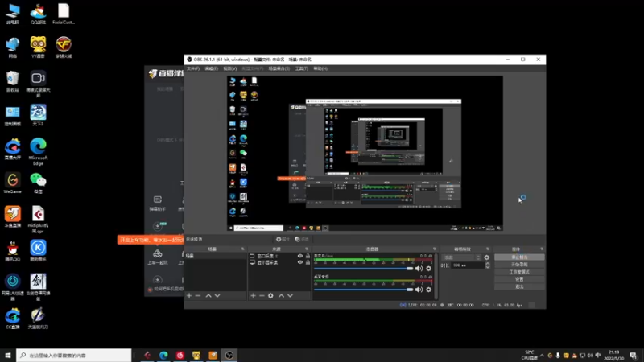Move scene down in Scenes panel
Screen dimensions: 644x362
pos(217,295)
